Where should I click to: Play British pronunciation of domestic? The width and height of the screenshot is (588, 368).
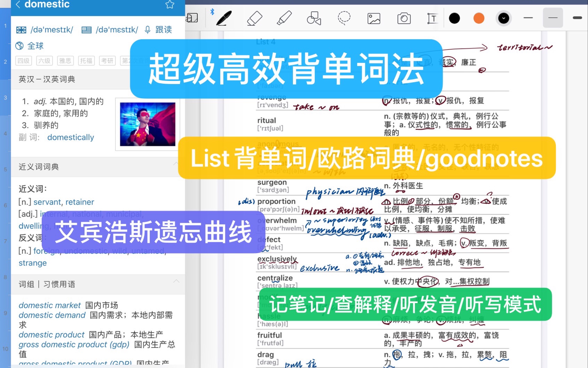(21, 30)
